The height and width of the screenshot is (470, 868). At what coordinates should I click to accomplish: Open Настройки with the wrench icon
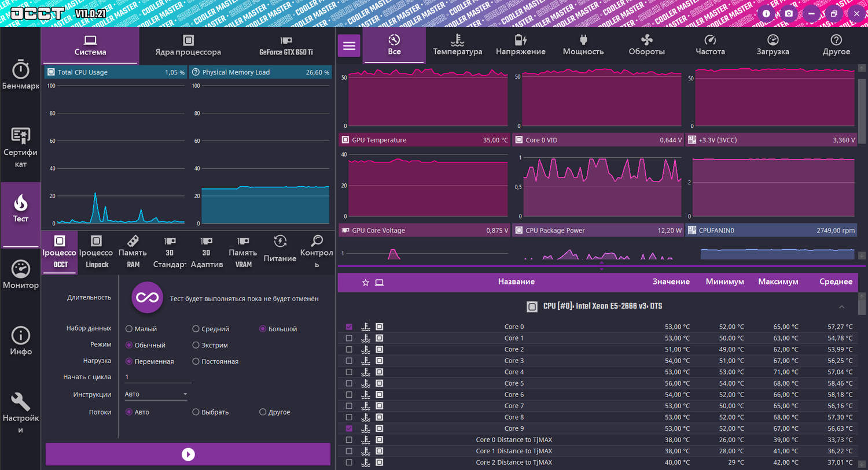pyautogui.click(x=21, y=413)
